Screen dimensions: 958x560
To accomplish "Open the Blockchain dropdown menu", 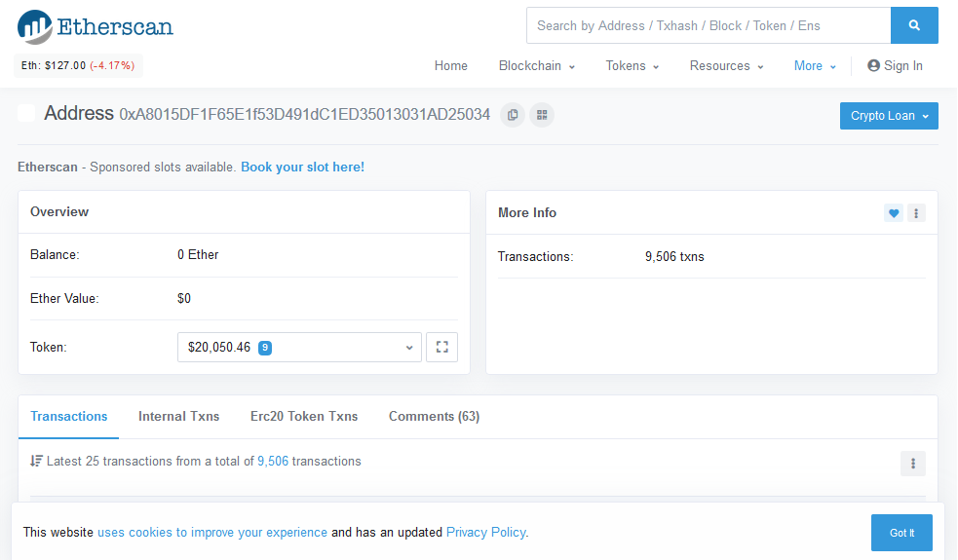I will click(536, 66).
